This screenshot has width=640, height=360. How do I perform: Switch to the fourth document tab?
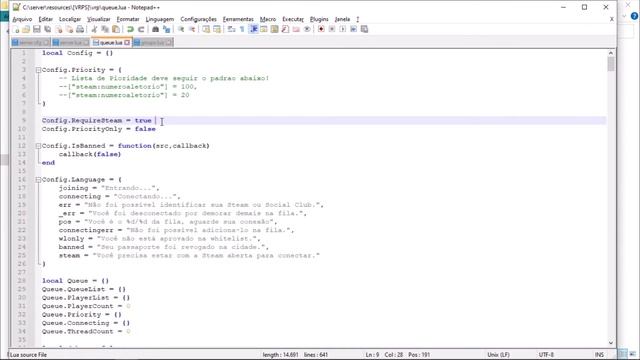[153, 42]
